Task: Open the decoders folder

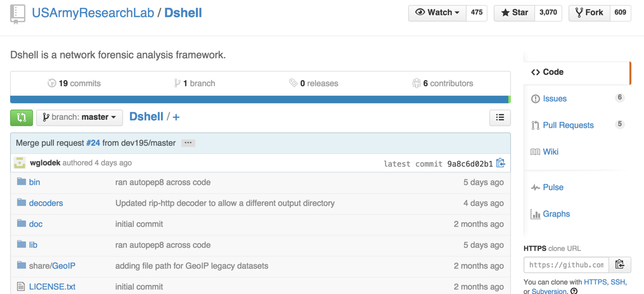Action: (46, 203)
